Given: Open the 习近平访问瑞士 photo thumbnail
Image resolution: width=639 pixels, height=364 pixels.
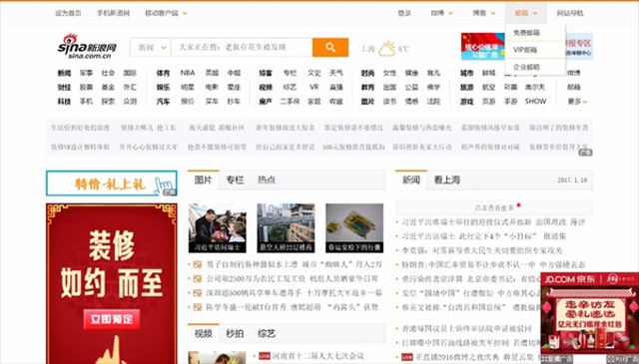Looking at the screenshot, I should point(218,228).
